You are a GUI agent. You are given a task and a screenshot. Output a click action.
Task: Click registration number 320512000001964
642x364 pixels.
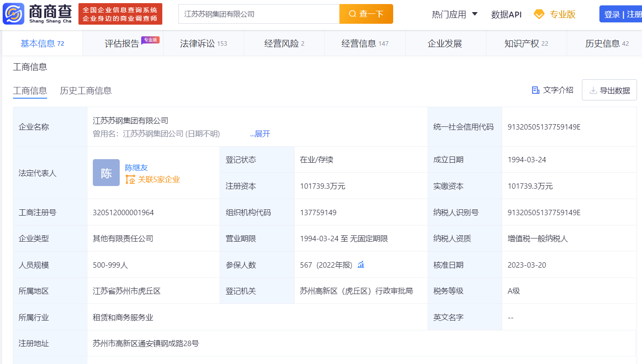tap(123, 212)
